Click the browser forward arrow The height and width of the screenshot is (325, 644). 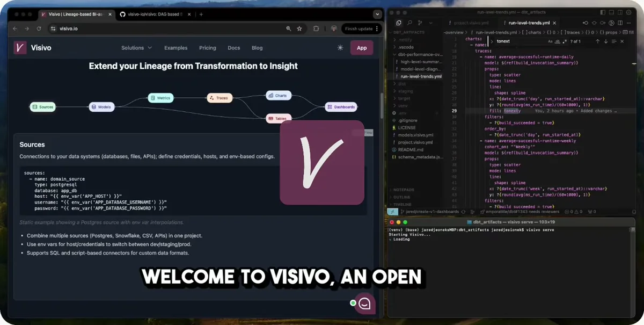click(27, 28)
